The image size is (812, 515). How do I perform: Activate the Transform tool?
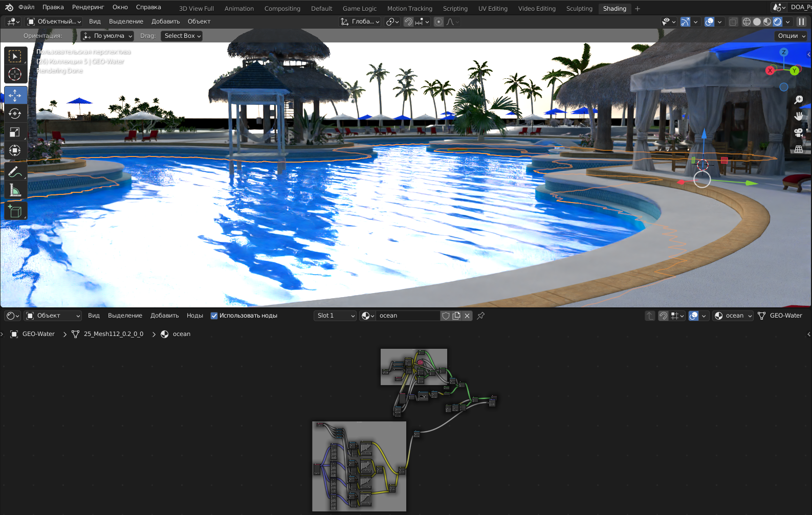15,150
